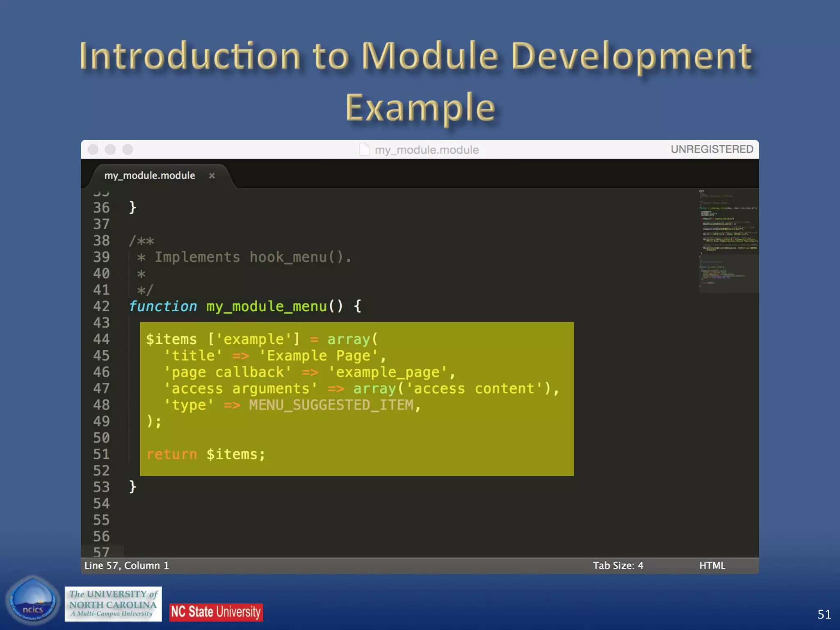This screenshot has width=840, height=630.
Task: Place cursor on return $items line
Action: click(x=206, y=454)
